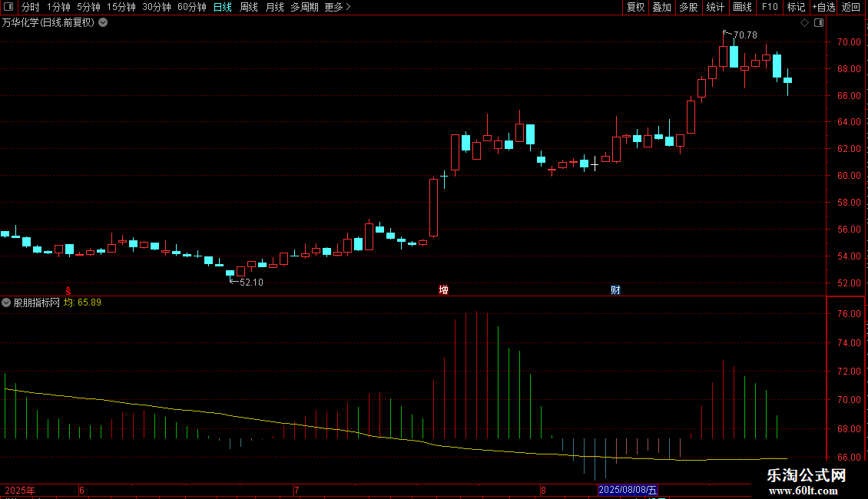Viewport: 868px width, 499px height.
Task: Click the 财 financial report marker
Action: 615,290
